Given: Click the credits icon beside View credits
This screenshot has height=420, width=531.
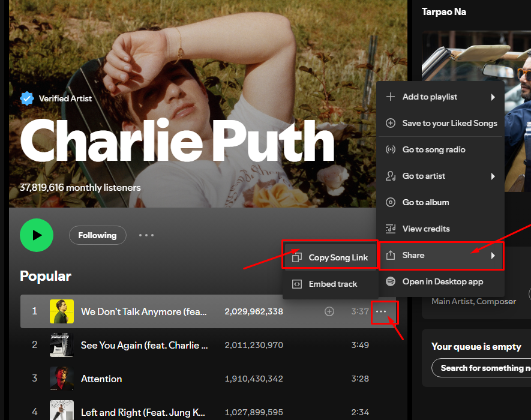Looking at the screenshot, I should pos(391,229).
